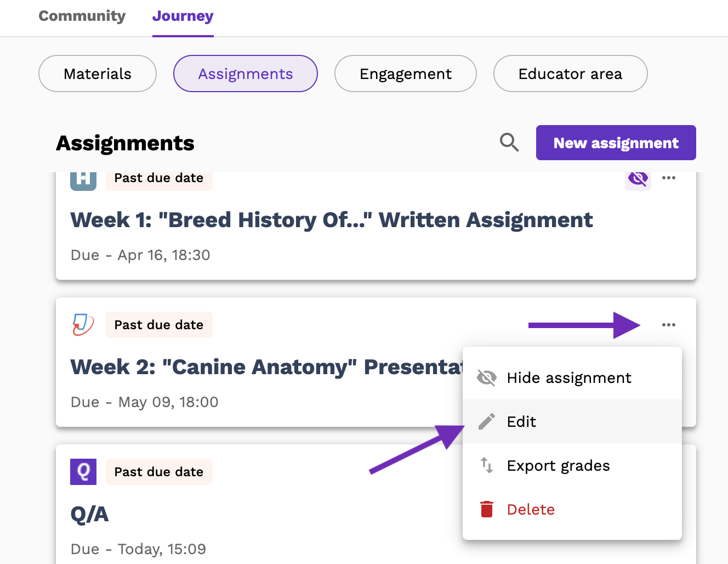Click the up-down arrows export icon
The image size is (728, 564).
(x=487, y=465)
